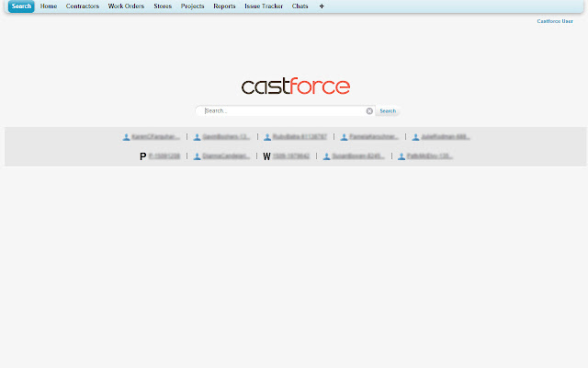Open the Projects tab
This screenshot has height=368, width=588.
(x=192, y=6)
